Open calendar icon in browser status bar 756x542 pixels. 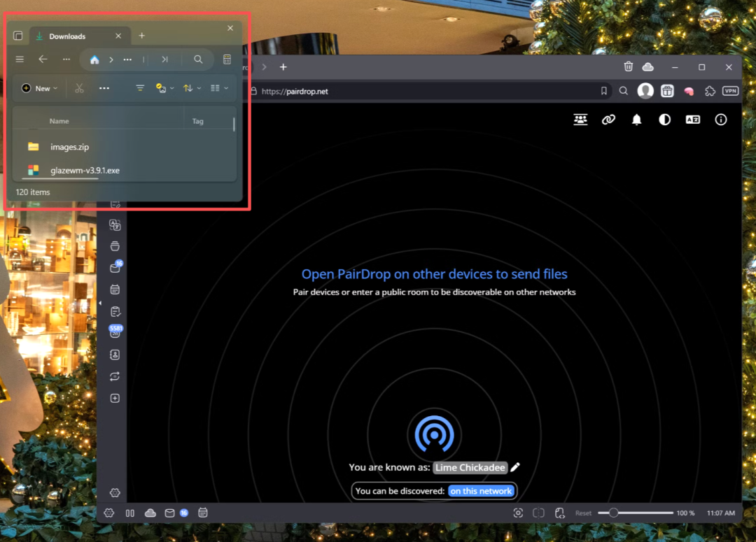[x=203, y=513]
